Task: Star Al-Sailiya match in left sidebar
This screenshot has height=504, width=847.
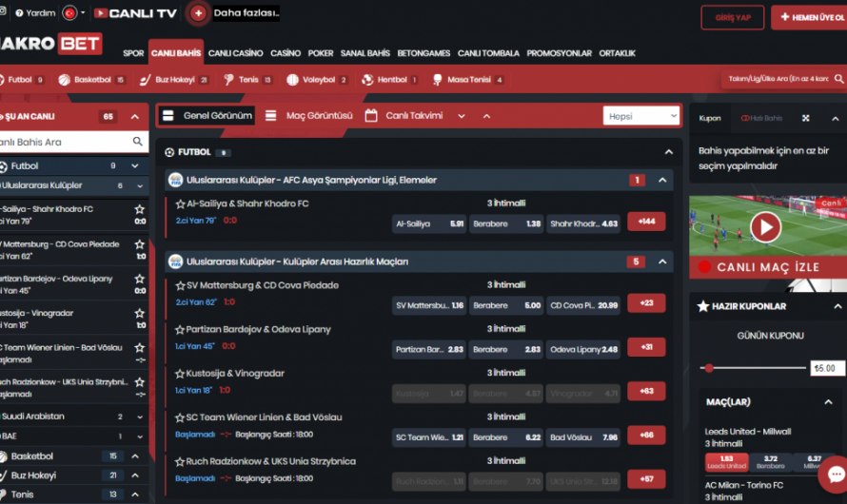Action: coord(140,209)
